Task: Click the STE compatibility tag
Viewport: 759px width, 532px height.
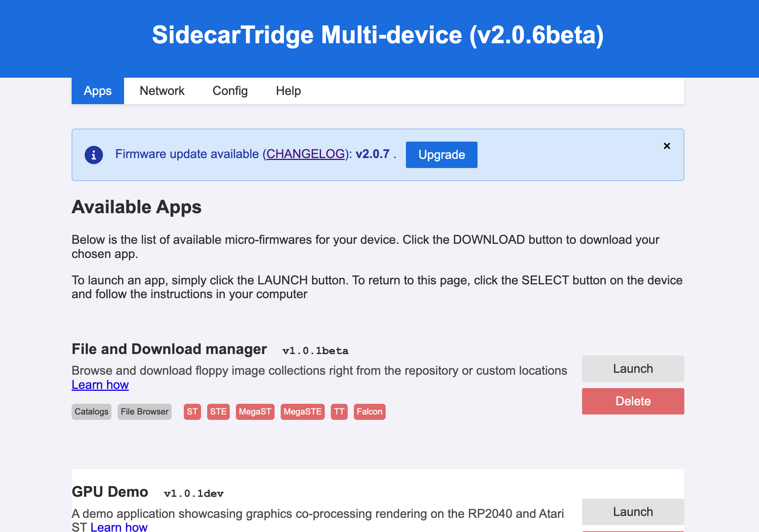Action: 218,412
